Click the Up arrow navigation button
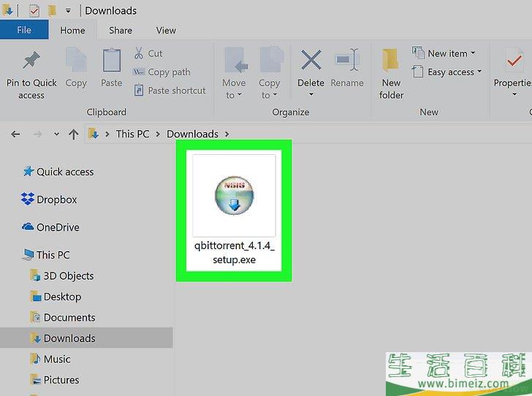Viewport: 532px width, 396px height. pos(73,134)
